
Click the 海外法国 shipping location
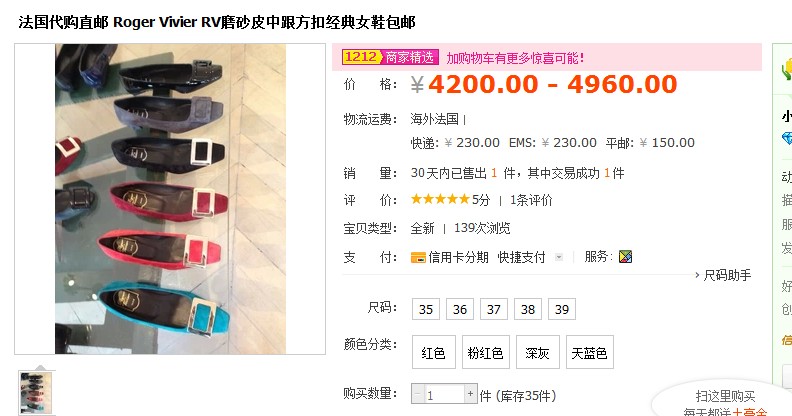pyautogui.click(x=434, y=119)
